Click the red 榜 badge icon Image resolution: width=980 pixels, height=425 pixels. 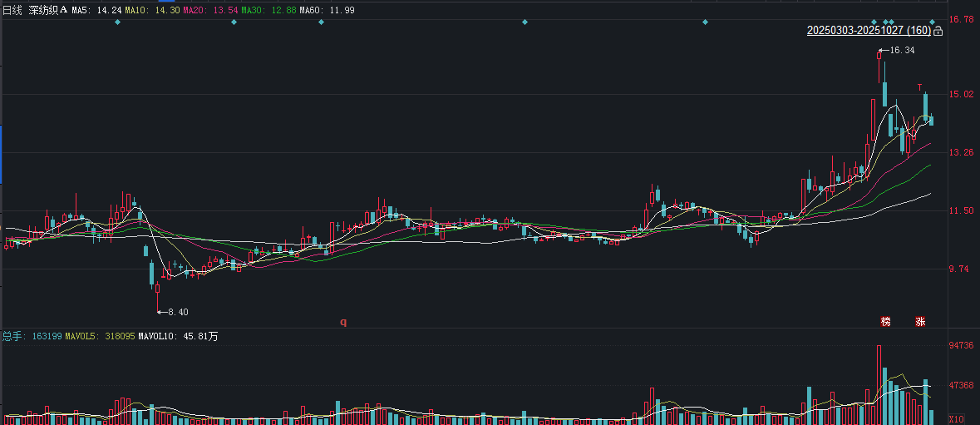pyautogui.click(x=886, y=321)
